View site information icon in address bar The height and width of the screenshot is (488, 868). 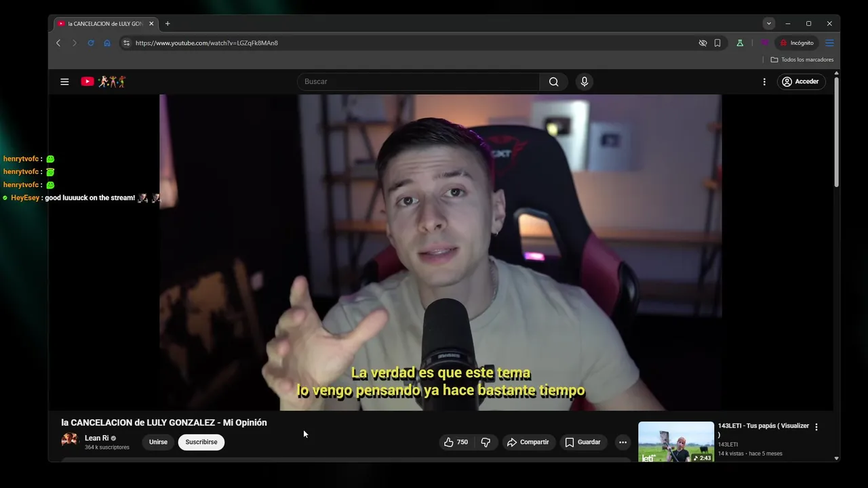click(x=125, y=43)
